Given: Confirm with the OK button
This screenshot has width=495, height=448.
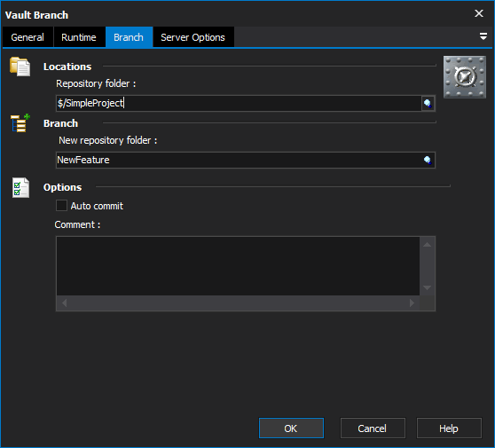Looking at the screenshot, I should [x=291, y=428].
